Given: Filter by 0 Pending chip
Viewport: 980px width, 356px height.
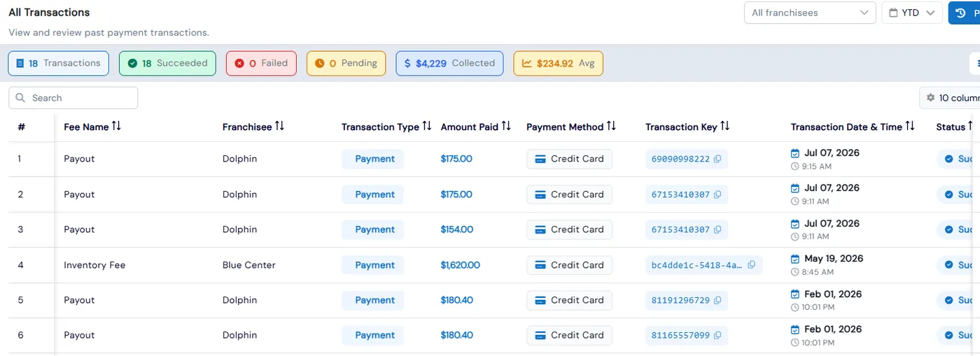Looking at the screenshot, I should [346, 63].
